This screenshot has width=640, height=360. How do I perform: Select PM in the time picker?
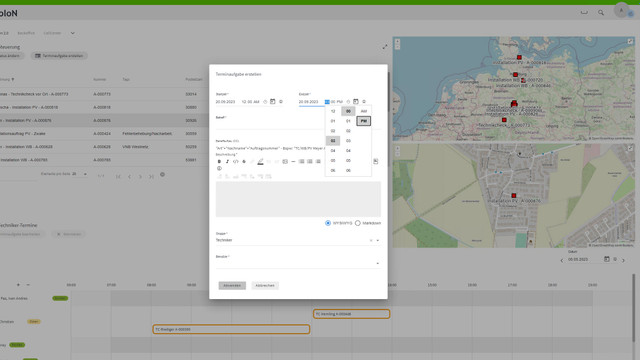(364, 121)
